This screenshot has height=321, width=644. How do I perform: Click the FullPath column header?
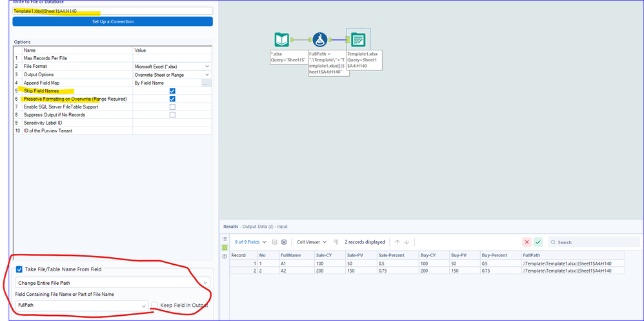(x=573, y=255)
